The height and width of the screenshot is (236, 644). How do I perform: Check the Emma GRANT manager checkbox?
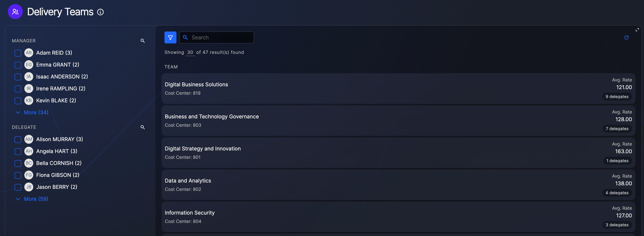point(18,65)
